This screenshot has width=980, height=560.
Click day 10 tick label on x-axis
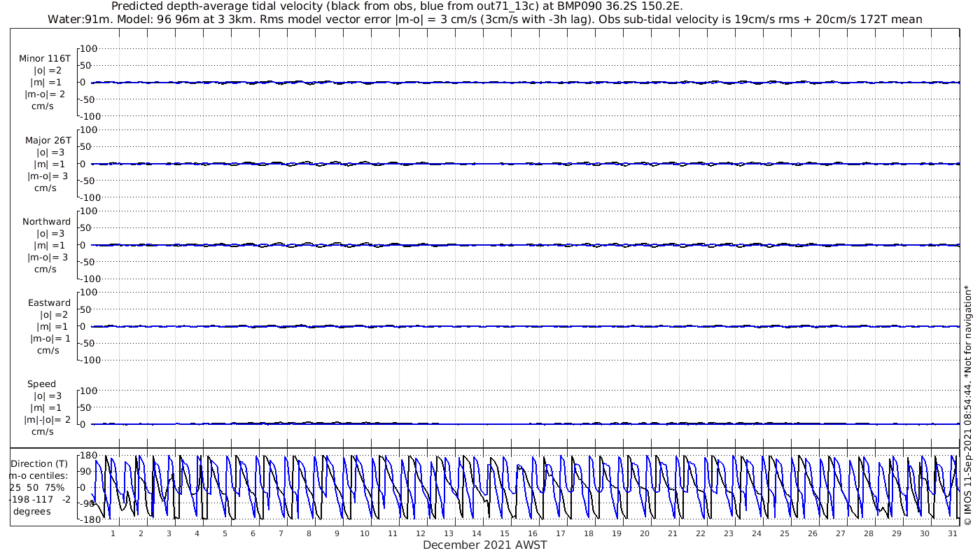tap(365, 533)
